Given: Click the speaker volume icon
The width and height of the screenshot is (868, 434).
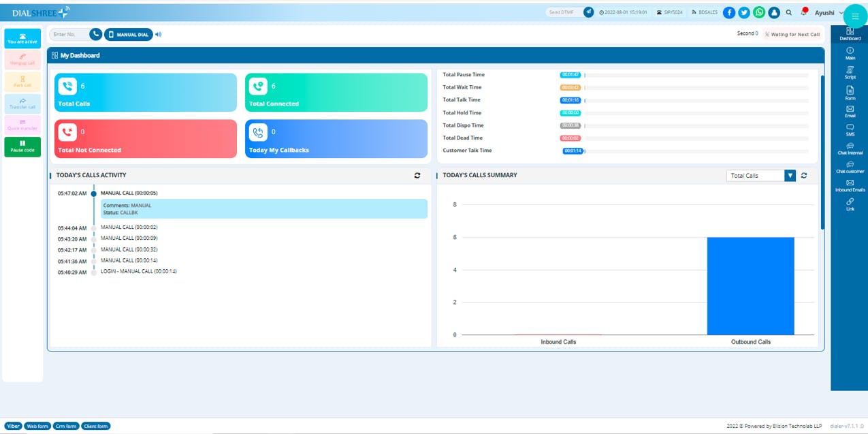Looking at the screenshot, I should click(x=159, y=34).
